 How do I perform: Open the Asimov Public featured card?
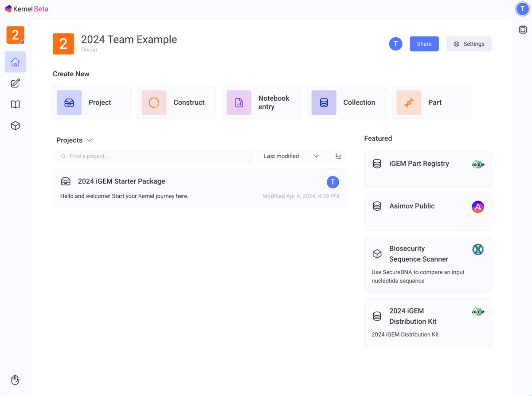pos(428,212)
